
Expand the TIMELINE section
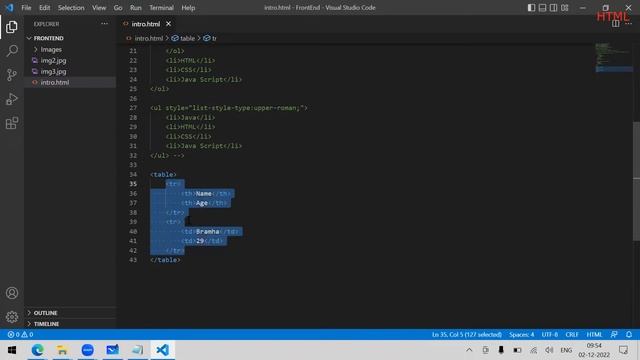[46, 324]
